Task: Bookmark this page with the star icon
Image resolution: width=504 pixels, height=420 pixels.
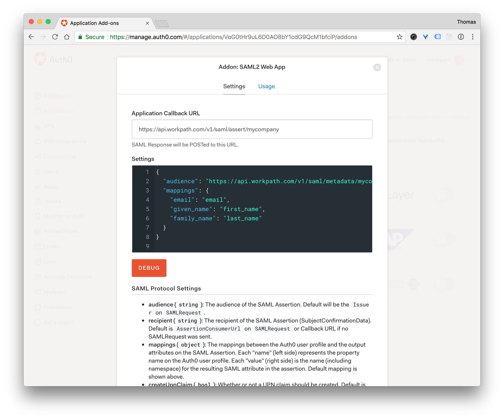Action: tap(399, 37)
